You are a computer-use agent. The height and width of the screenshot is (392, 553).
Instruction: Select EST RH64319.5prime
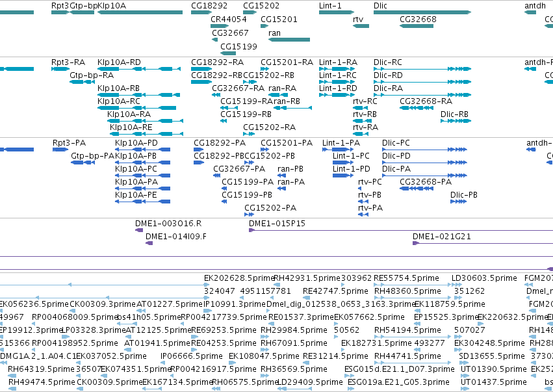(12, 376)
